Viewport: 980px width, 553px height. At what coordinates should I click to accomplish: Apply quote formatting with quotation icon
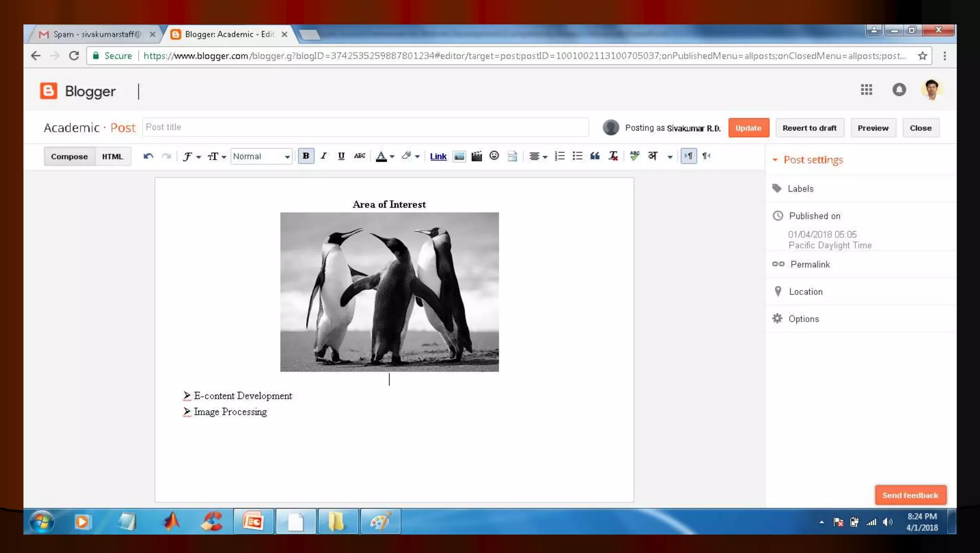[595, 156]
